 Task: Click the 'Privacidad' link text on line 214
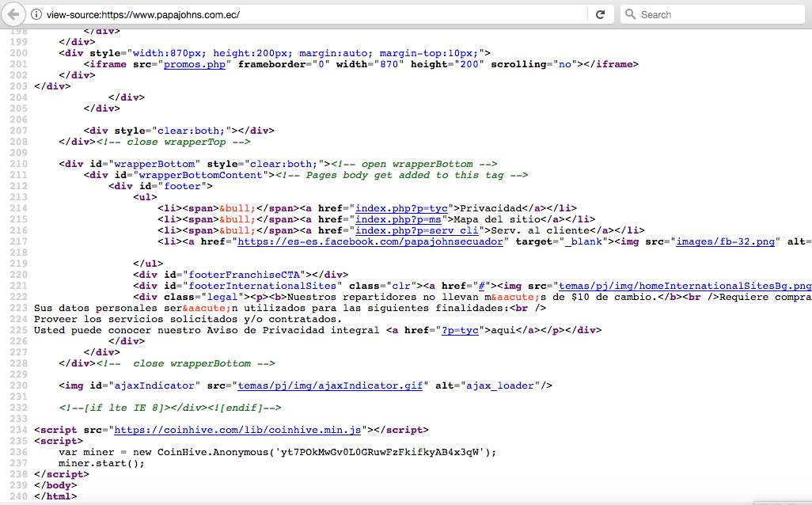491,208
